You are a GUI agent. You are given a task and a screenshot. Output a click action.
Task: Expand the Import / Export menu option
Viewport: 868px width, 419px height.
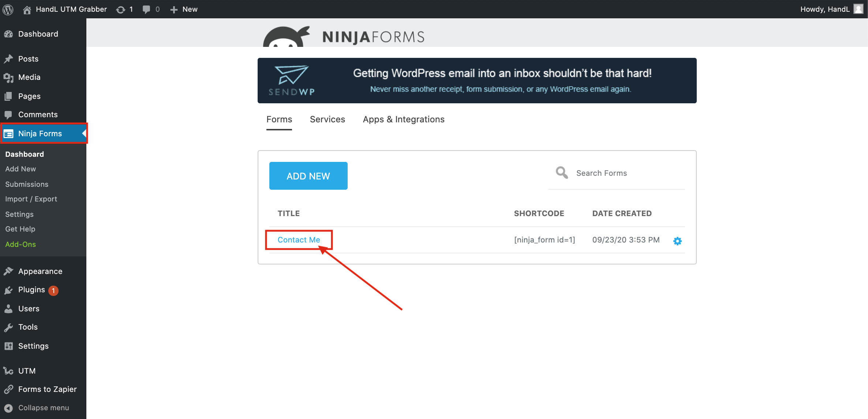[x=31, y=199]
